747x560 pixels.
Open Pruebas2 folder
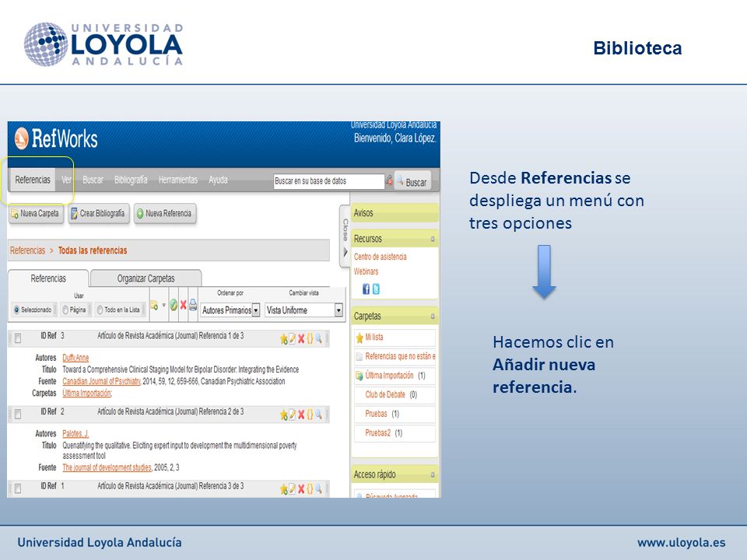395,433
